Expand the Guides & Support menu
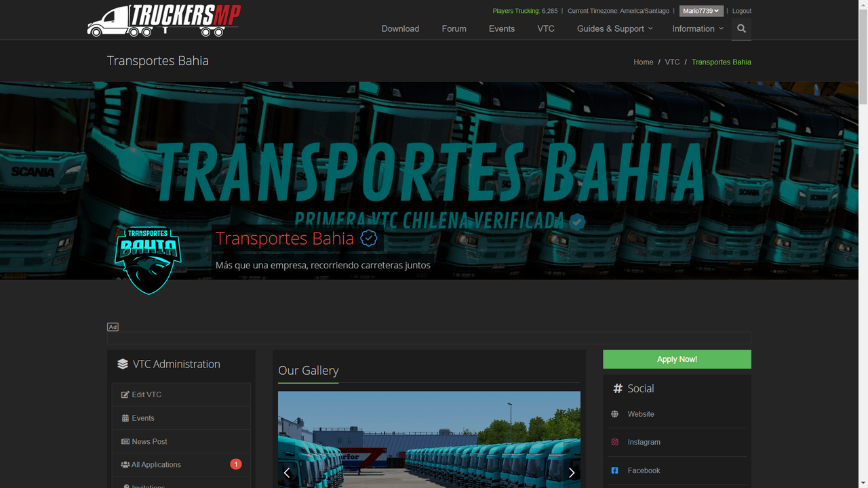 click(615, 28)
